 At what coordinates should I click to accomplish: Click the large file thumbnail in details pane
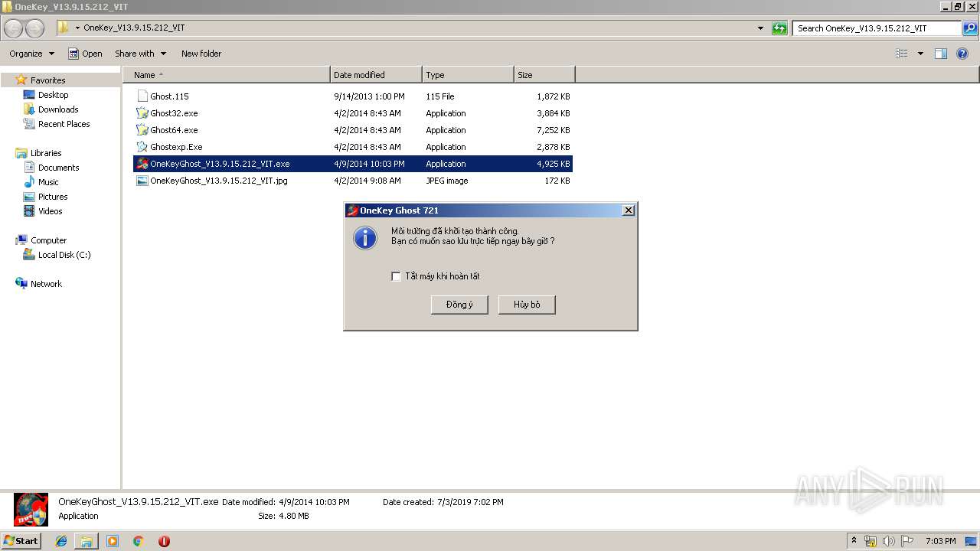point(31,510)
